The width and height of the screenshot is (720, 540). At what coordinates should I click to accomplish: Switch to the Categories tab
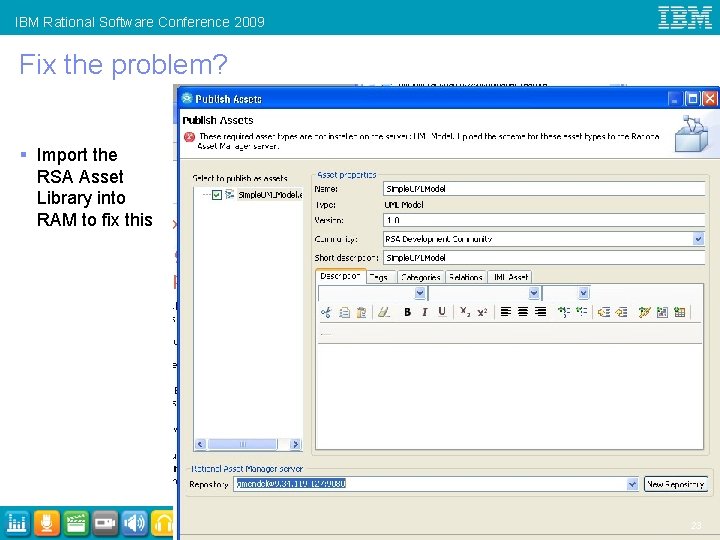tap(421, 277)
